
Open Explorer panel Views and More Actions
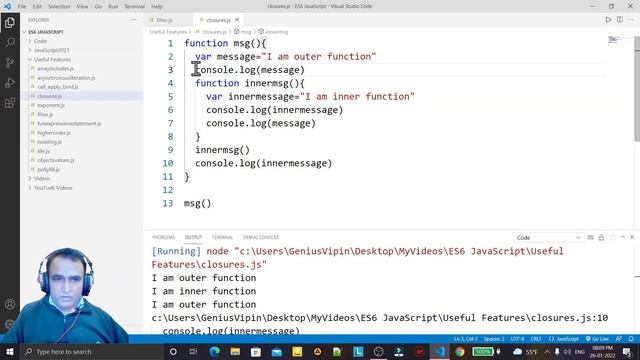[x=133, y=20]
